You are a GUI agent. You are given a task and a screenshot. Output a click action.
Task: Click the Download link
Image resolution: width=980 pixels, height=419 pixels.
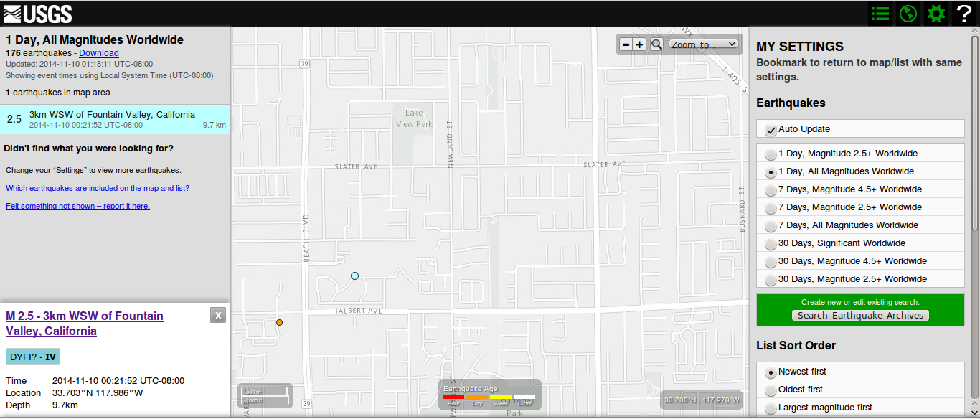[99, 53]
